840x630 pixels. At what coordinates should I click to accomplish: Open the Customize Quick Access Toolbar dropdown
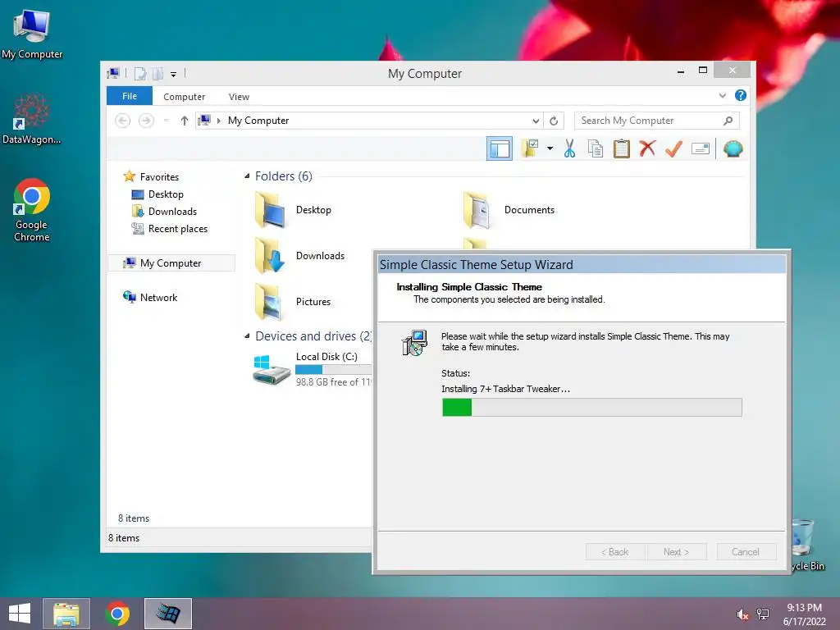click(174, 75)
